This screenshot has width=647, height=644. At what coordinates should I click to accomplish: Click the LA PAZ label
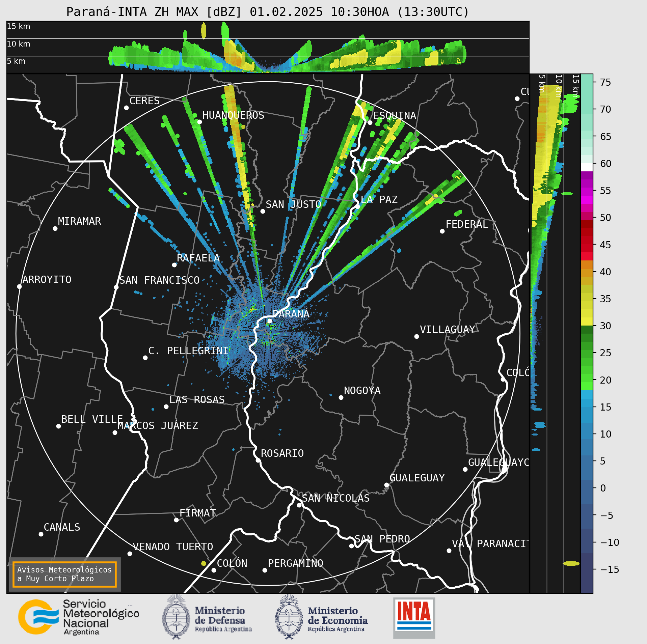click(x=379, y=199)
